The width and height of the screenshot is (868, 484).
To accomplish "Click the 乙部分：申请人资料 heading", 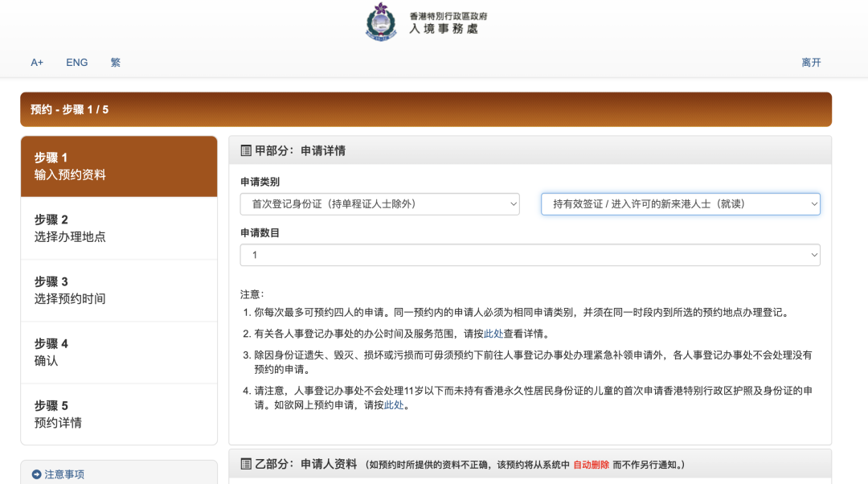I will click(305, 464).
